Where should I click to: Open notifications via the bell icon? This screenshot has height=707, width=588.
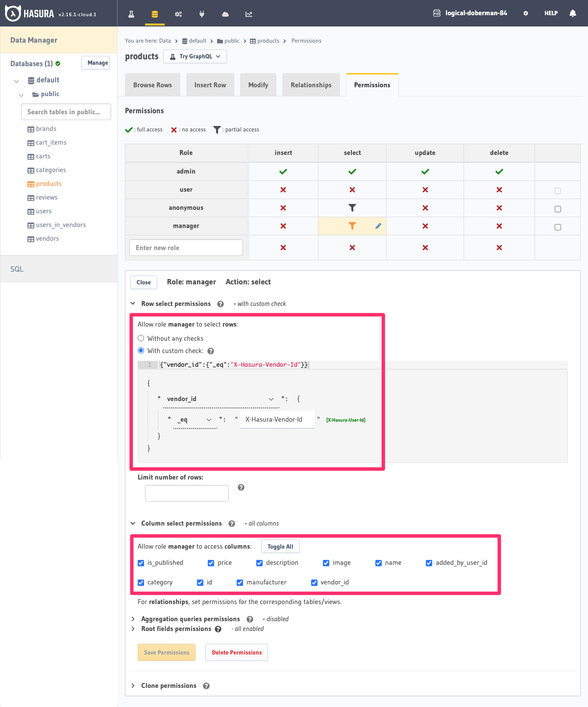(572, 13)
